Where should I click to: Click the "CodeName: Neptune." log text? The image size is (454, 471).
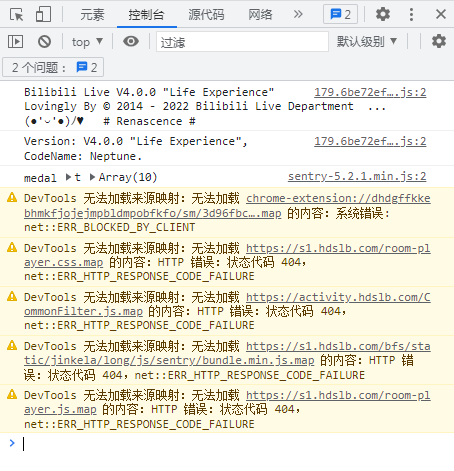83,156
